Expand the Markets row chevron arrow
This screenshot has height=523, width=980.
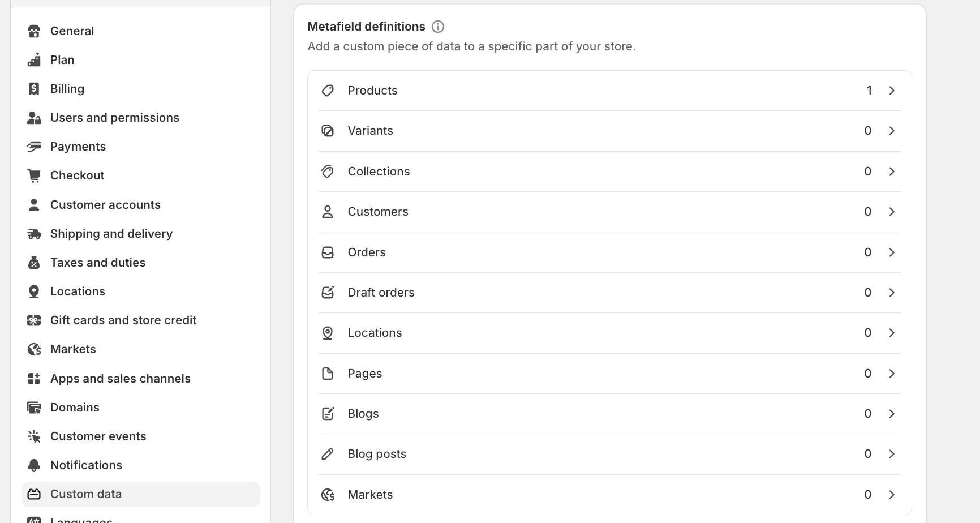tap(892, 495)
